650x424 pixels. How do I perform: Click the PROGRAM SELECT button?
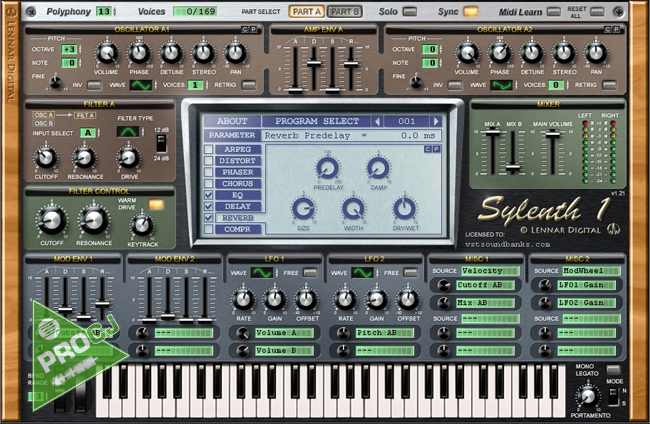[317, 121]
